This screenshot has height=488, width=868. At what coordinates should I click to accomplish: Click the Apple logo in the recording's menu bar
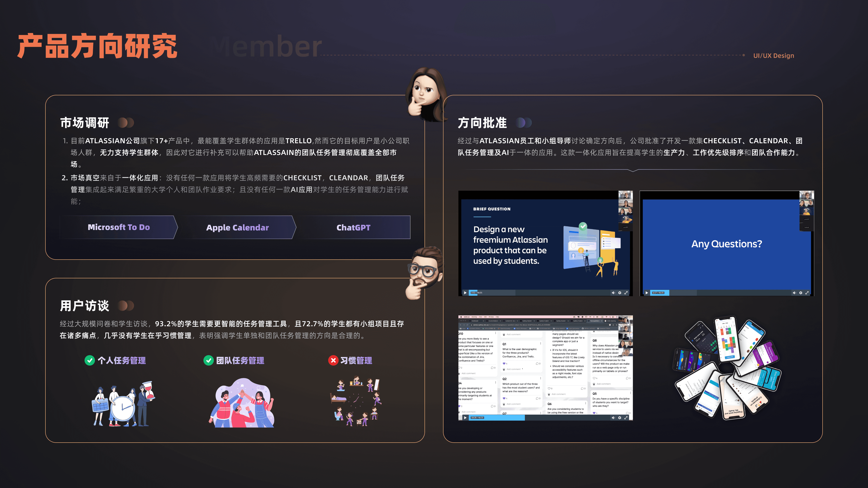[x=461, y=317]
